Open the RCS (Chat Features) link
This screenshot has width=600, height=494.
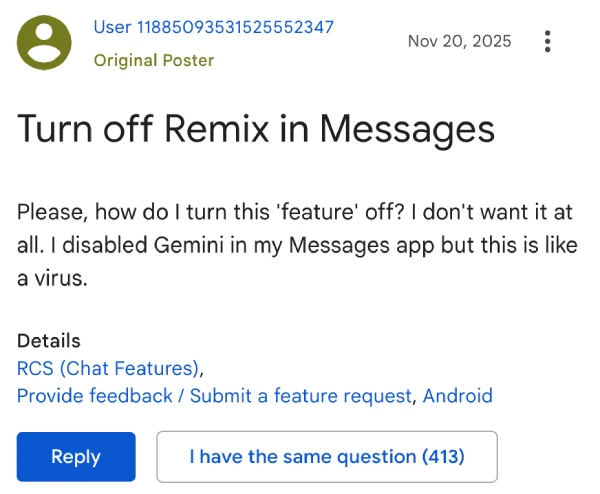109,367
